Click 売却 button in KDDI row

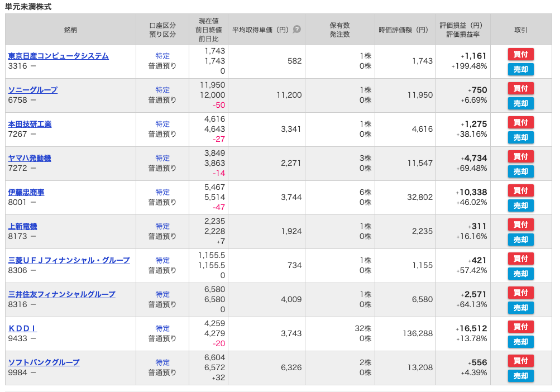521,342
